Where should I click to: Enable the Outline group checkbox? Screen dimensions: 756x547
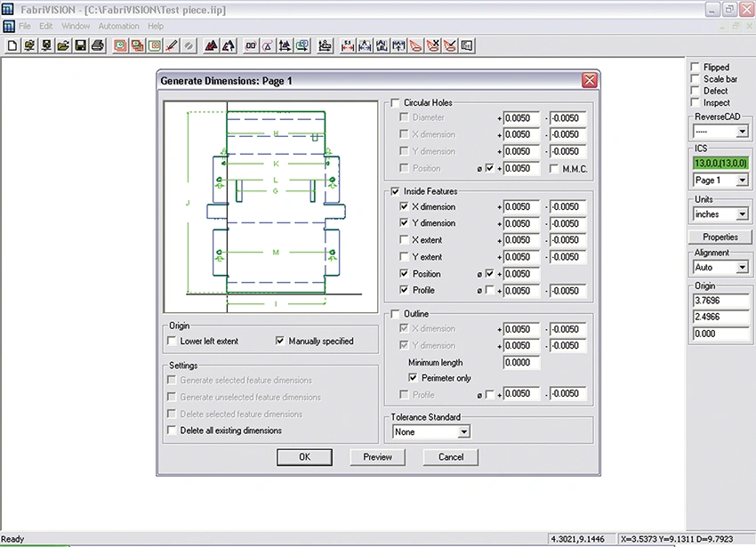tap(396, 314)
